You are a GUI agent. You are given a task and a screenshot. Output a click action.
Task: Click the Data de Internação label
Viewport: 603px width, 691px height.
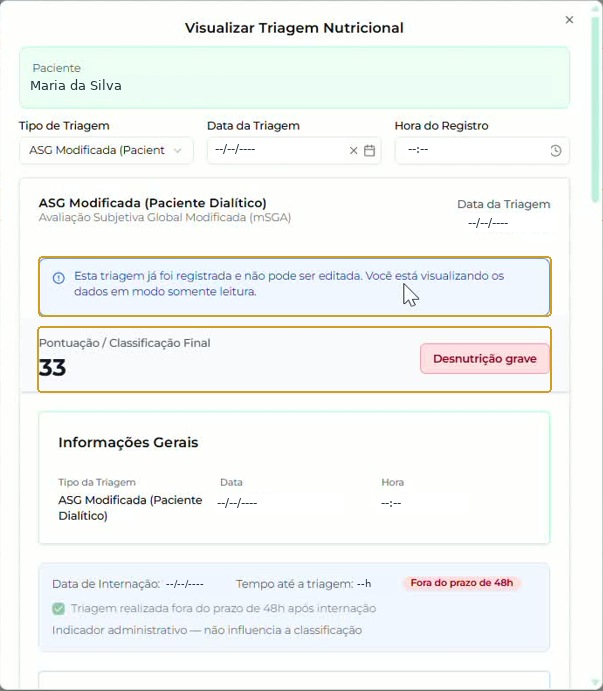pyautogui.click(x=106, y=584)
